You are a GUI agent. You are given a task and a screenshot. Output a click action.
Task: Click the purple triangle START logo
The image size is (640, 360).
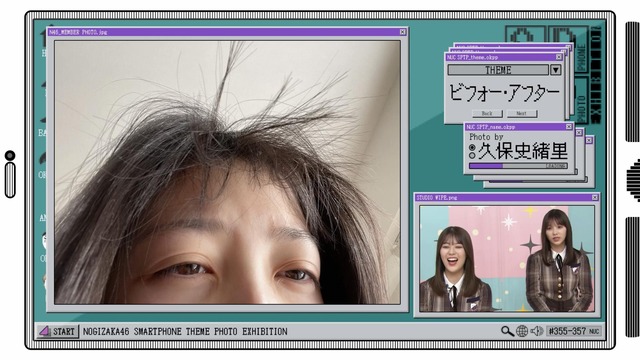coord(44,331)
